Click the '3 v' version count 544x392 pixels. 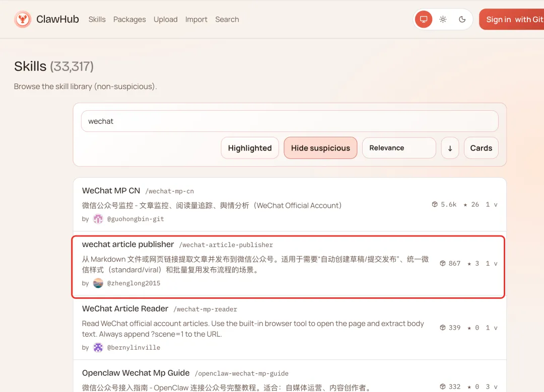492,386
